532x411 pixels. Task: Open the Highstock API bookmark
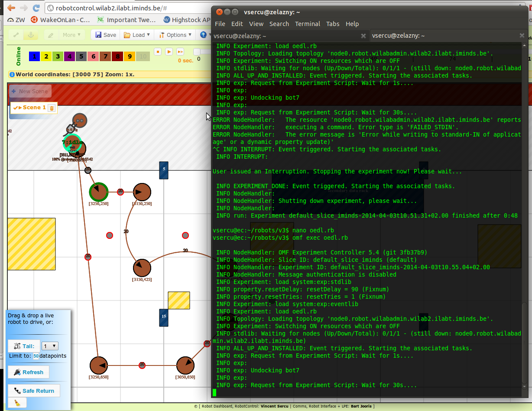point(187,20)
